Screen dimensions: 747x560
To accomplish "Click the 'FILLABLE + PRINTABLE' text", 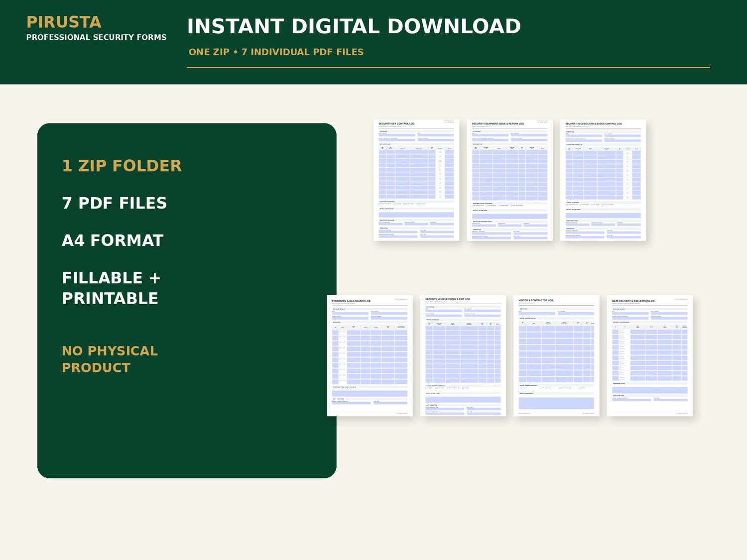I will (x=111, y=288).
